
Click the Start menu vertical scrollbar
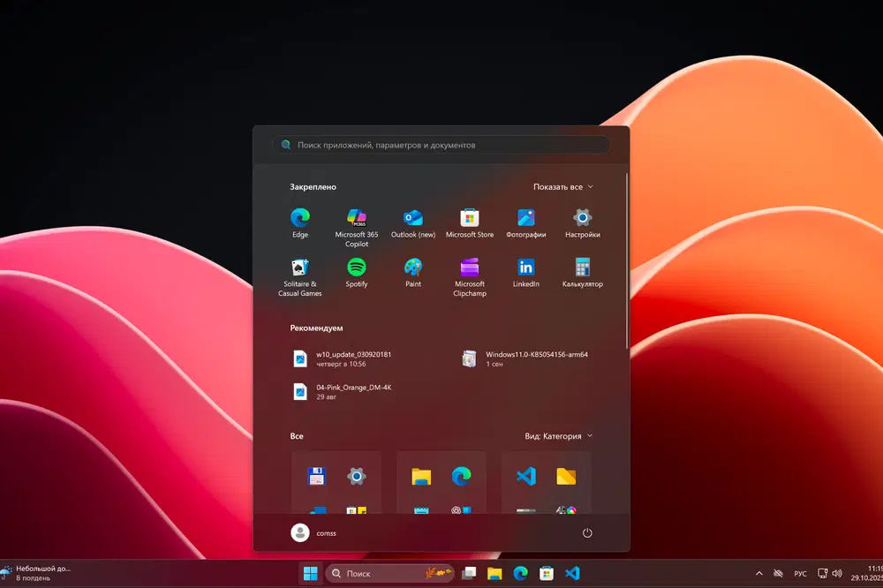[627, 260]
